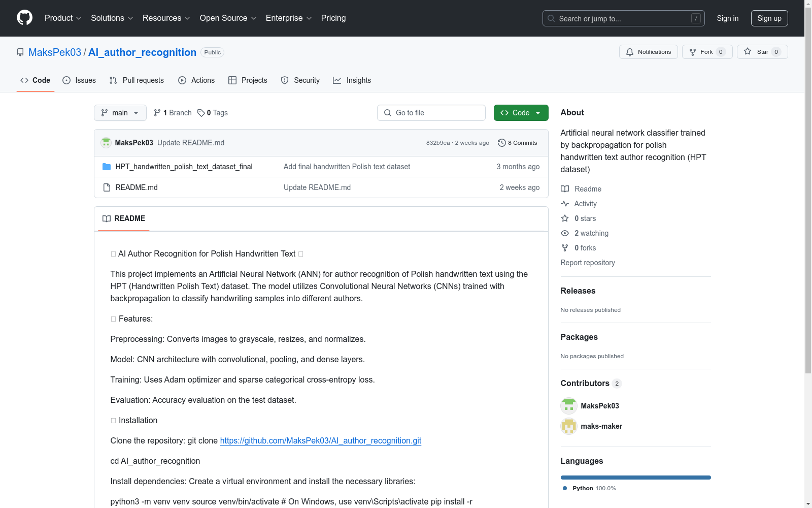The width and height of the screenshot is (812, 508).
Task: Click Report repository link
Action: 588,263
